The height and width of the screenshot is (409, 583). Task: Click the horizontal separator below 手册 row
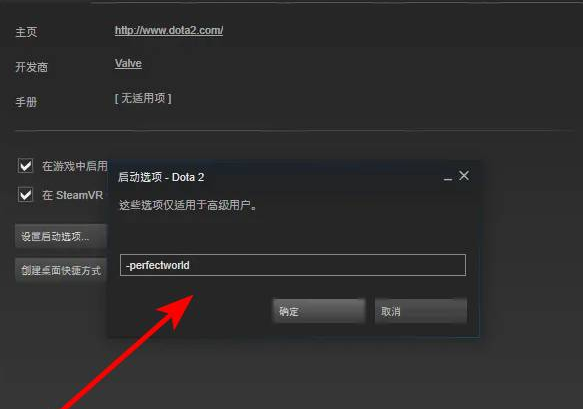(294, 131)
